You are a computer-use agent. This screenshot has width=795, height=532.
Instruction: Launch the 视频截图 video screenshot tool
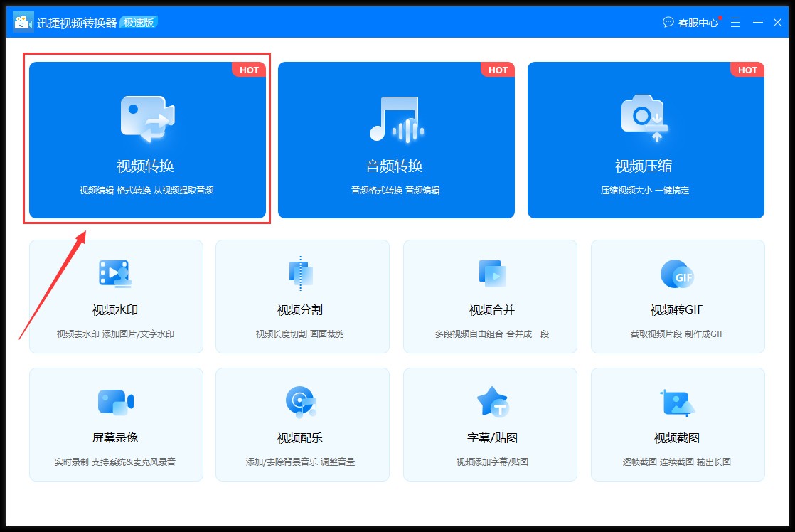pyautogui.click(x=677, y=425)
